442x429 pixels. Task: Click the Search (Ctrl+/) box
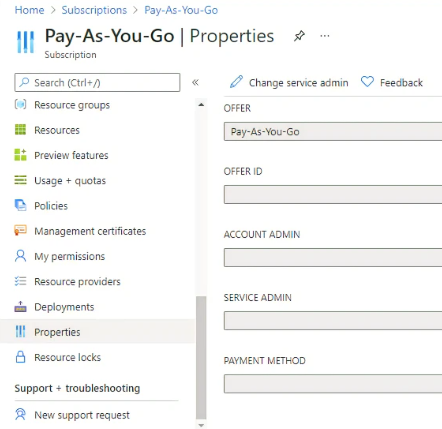(97, 82)
